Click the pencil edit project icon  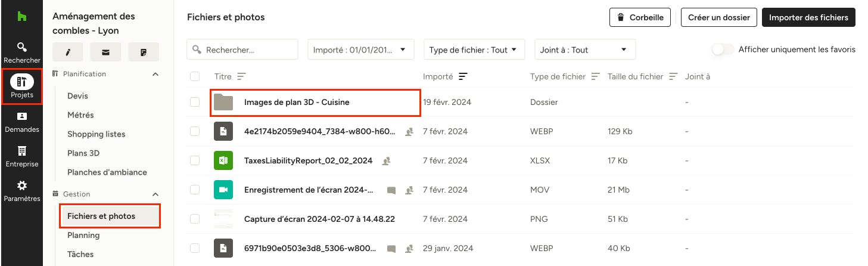[x=68, y=52]
